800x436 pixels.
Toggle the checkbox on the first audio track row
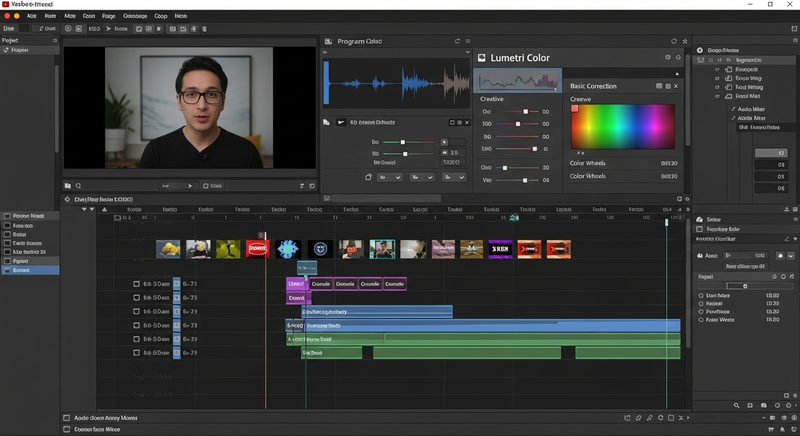136,284
